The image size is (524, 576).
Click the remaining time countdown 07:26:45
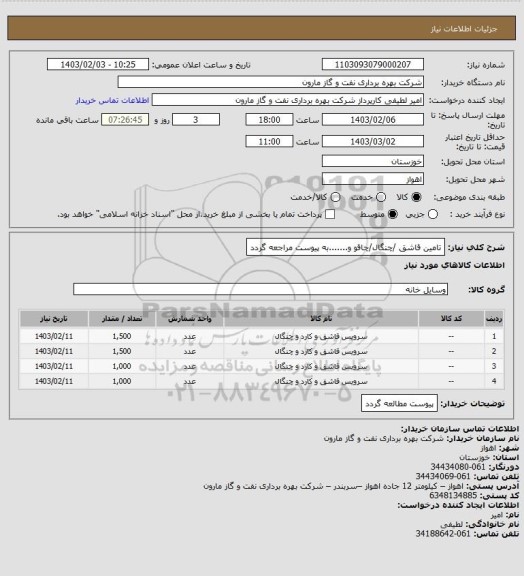click(x=125, y=120)
